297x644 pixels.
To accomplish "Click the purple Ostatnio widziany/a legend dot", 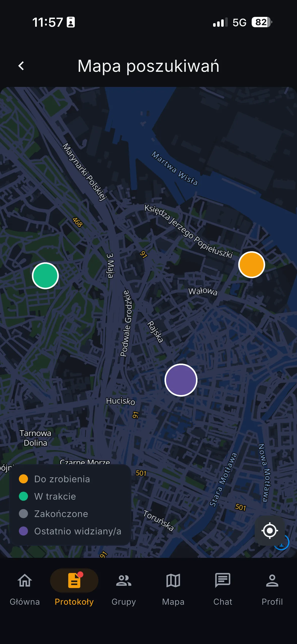I will [23, 531].
